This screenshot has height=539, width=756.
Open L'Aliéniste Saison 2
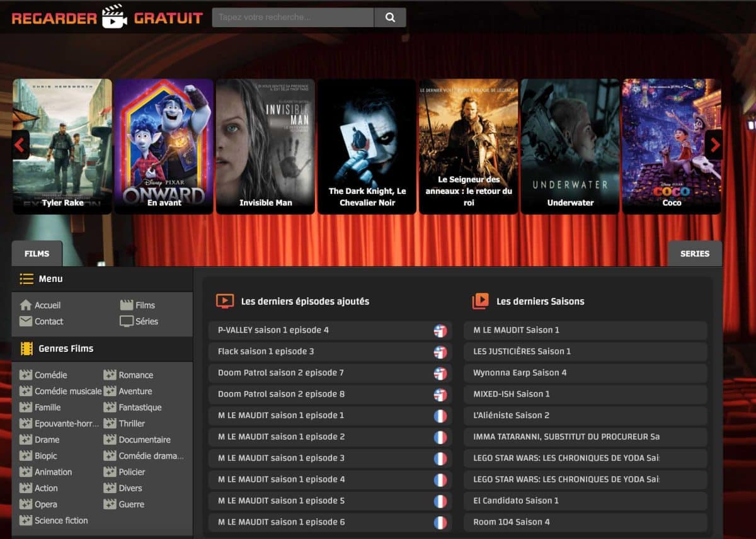click(585, 416)
